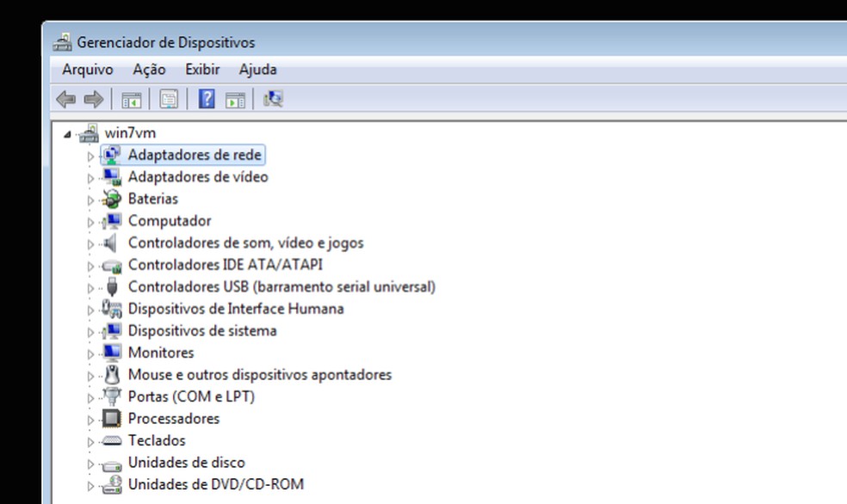This screenshot has height=504, width=847.
Task: Expand the Monitores node
Action: click(90, 354)
